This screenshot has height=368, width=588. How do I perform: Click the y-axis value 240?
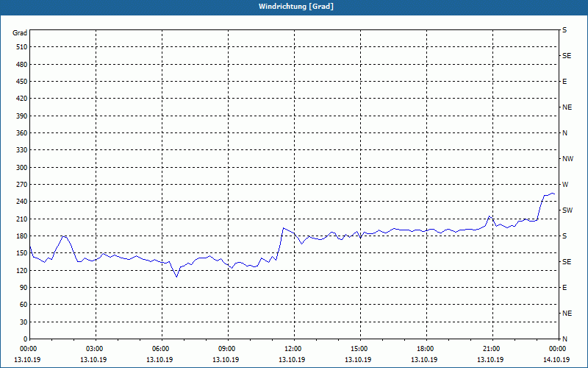point(22,202)
